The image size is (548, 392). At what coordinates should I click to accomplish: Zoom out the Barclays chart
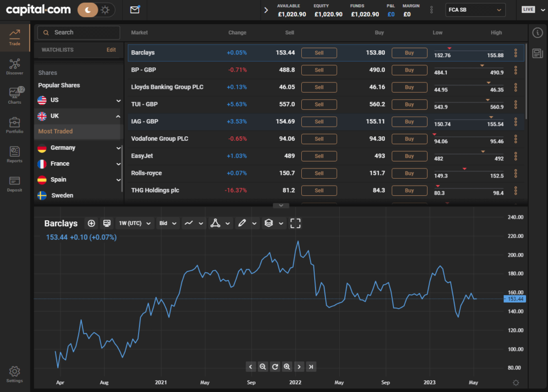pyautogui.click(x=263, y=366)
